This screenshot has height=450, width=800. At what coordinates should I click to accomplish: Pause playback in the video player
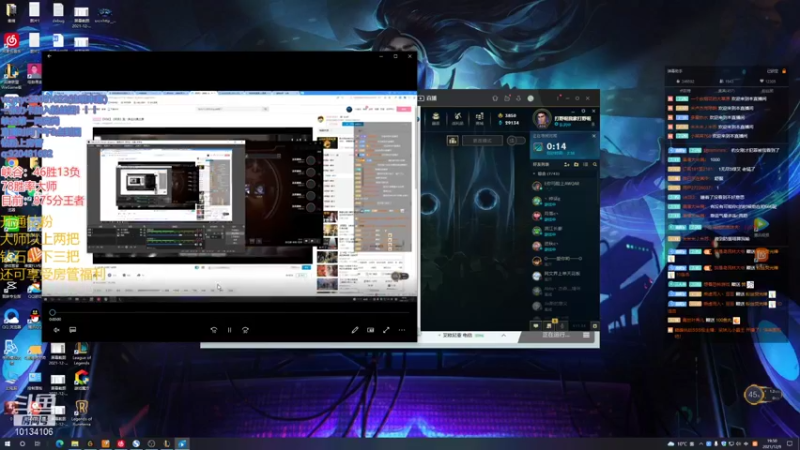click(230, 330)
